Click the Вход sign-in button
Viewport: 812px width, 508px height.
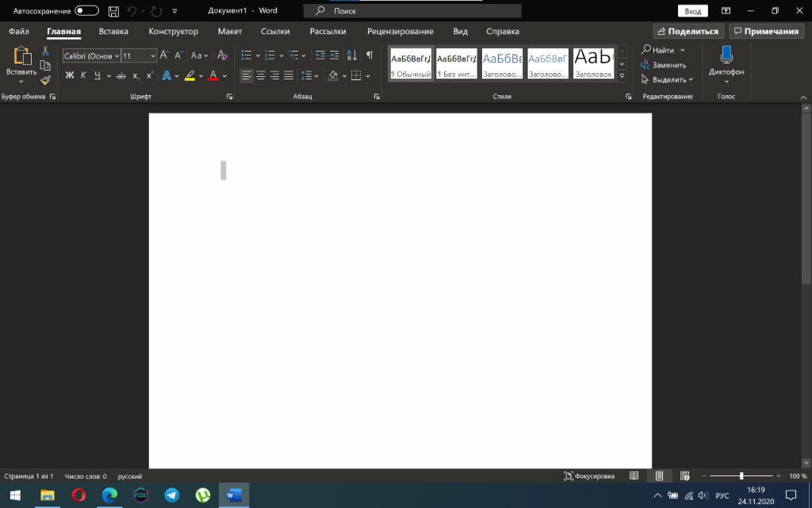coord(693,11)
